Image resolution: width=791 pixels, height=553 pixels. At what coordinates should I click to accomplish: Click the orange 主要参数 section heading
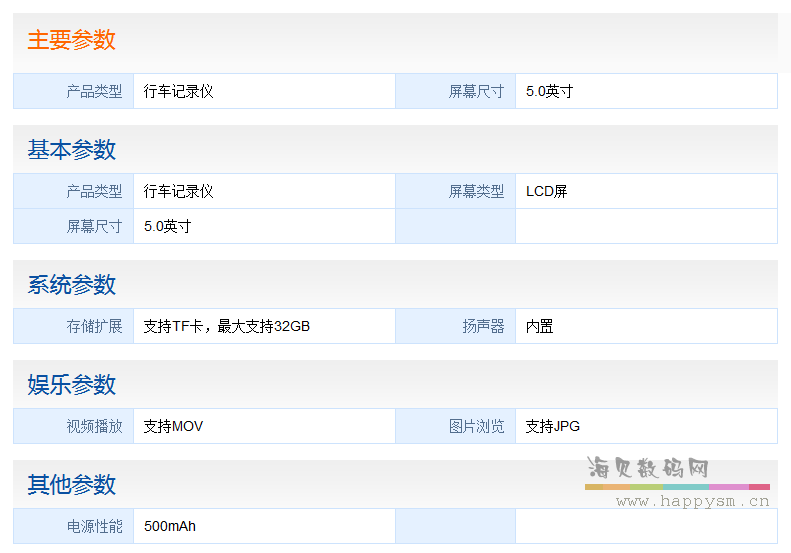(71, 40)
